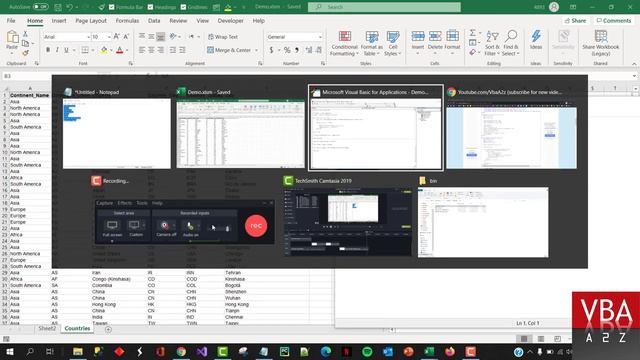Uncheck the Formula Bar checkbox
Image resolution: width=640 pixels, height=360 pixels.
point(111,7)
